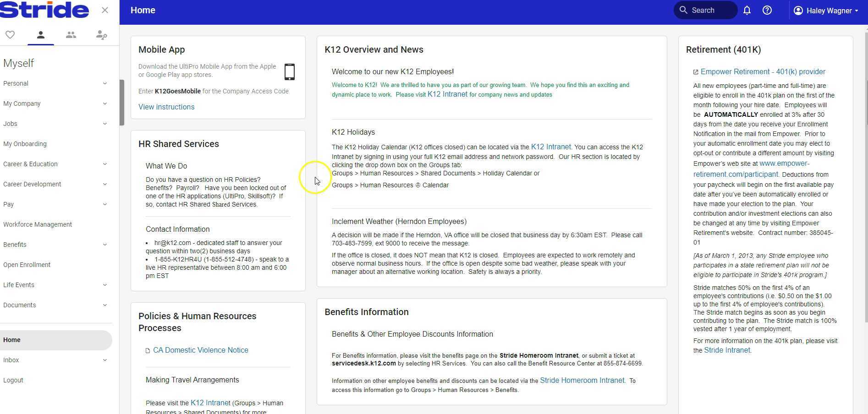868x414 pixels.
Task: Click the Inclement Weather (Herndon Employees) subheading
Action: click(399, 221)
